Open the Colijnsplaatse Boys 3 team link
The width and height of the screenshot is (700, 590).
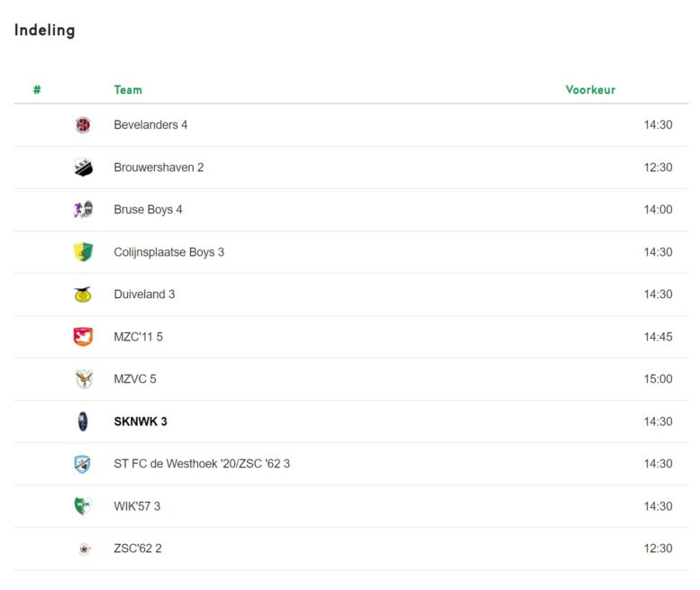(168, 252)
